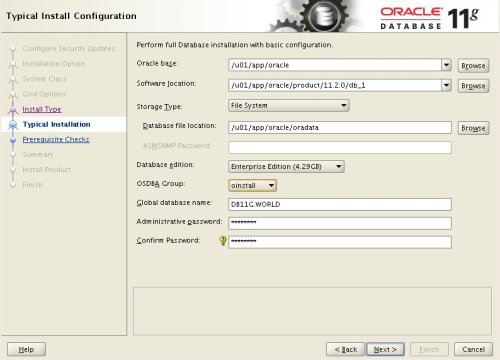
Task: Click the warning bulb icon beside Confirm Password
Action: [x=223, y=240]
